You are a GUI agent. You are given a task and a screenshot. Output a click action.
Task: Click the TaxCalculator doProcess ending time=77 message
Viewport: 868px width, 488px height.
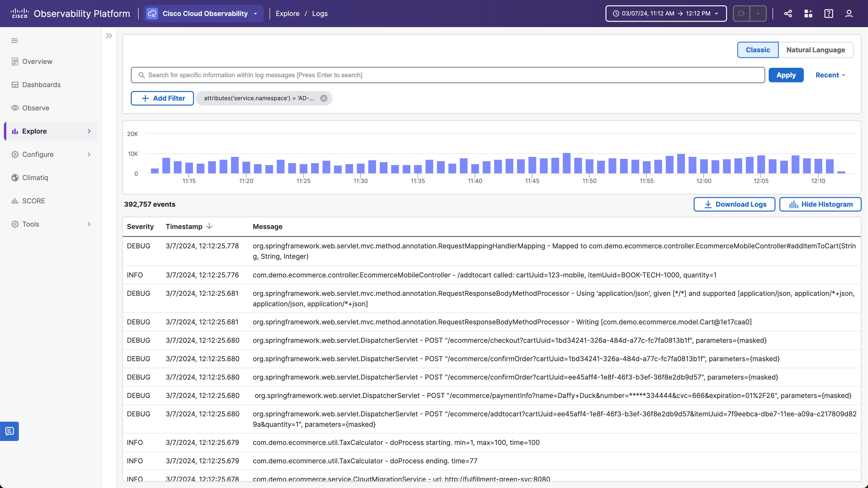tap(365, 461)
